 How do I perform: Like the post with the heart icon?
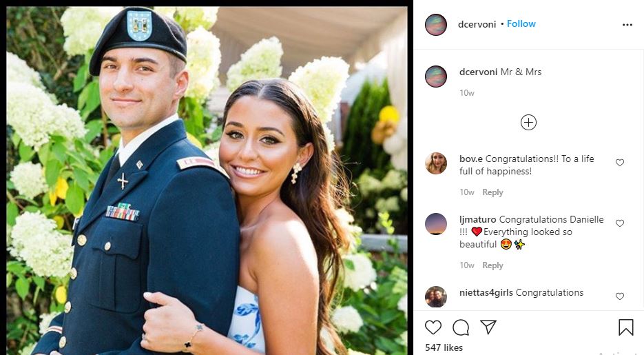click(x=433, y=327)
